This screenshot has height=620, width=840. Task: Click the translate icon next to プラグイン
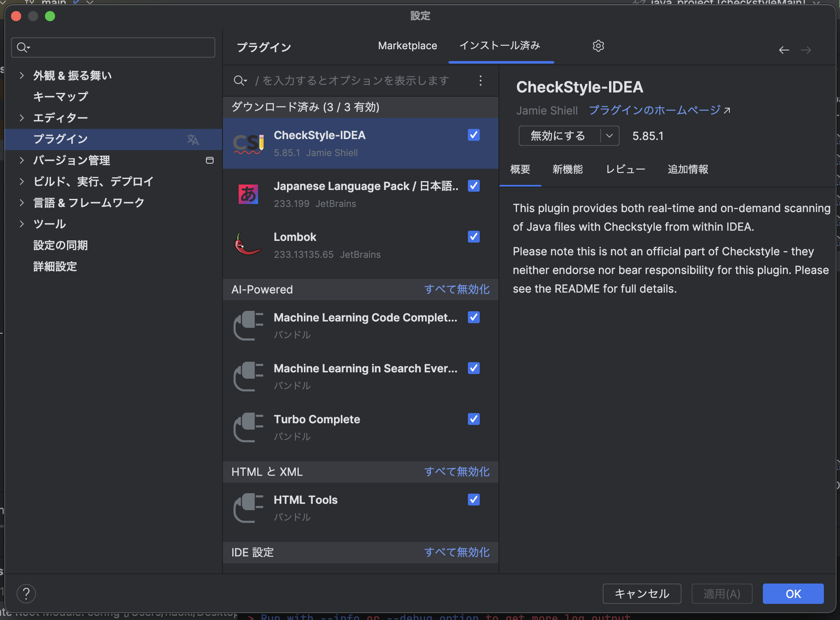pyautogui.click(x=193, y=140)
